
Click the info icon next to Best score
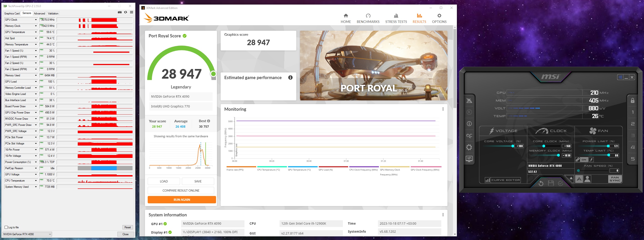[208, 121]
